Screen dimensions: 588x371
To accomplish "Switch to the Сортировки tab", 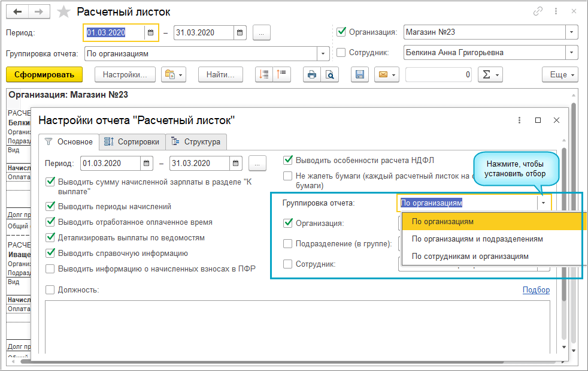I will pos(131,142).
